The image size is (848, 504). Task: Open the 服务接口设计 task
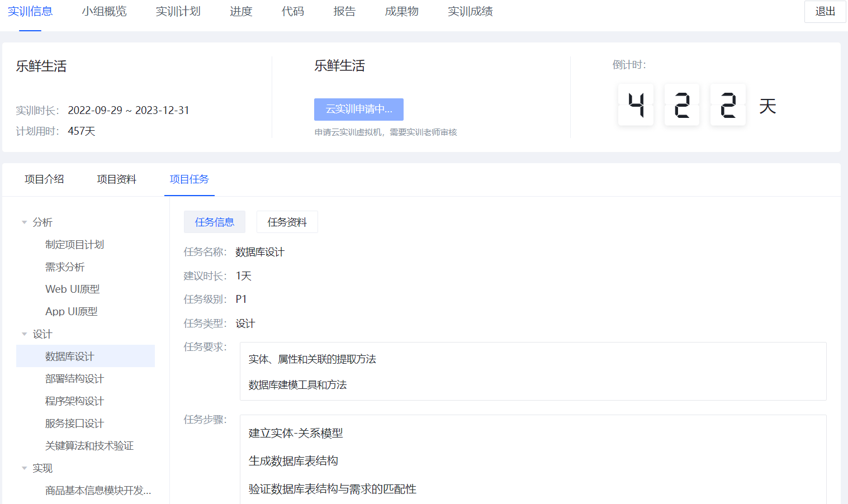coord(74,423)
